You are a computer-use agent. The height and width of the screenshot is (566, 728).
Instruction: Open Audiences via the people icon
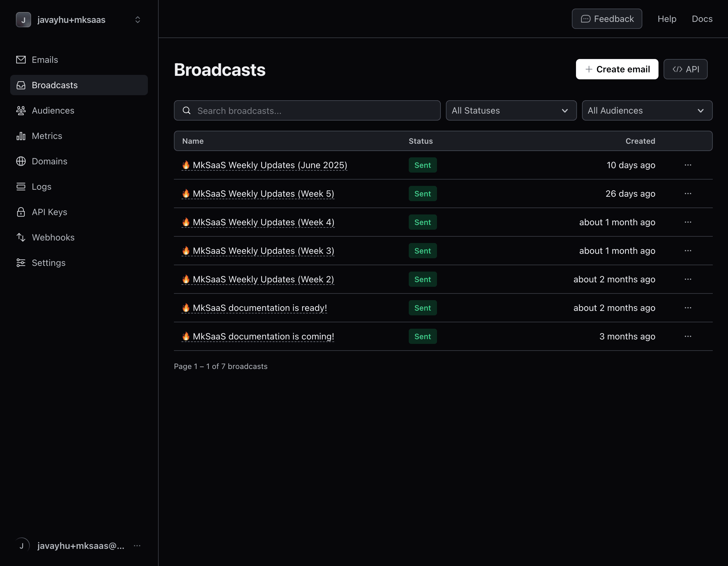pyautogui.click(x=21, y=110)
